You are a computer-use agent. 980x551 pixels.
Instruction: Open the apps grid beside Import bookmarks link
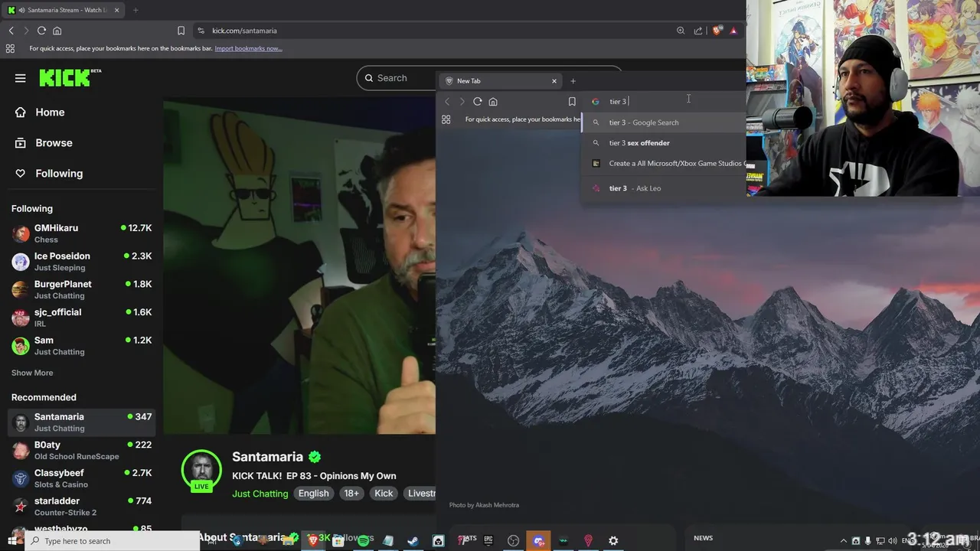[10, 48]
